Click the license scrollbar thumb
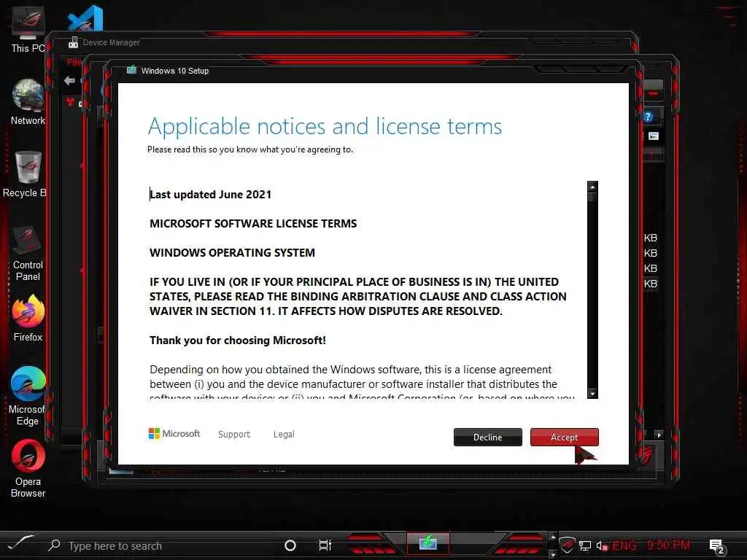Viewport: 747px width, 560px height. [x=592, y=196]
